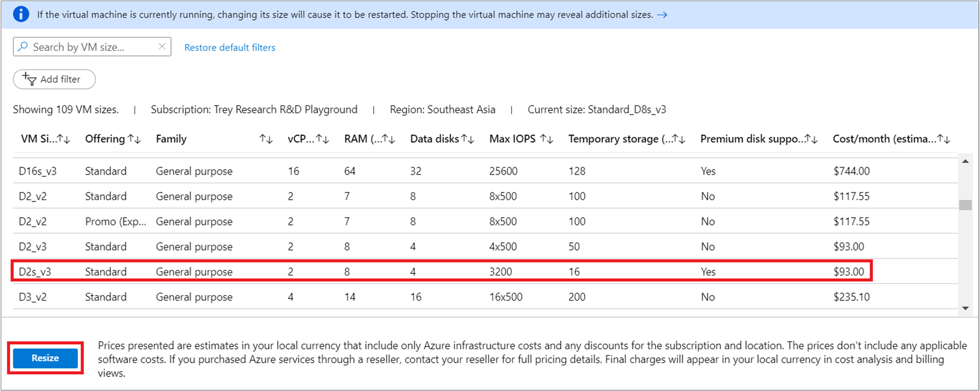Click the vertical scrollbar thumb
The image size is (980, 391).
pos(965,205)
